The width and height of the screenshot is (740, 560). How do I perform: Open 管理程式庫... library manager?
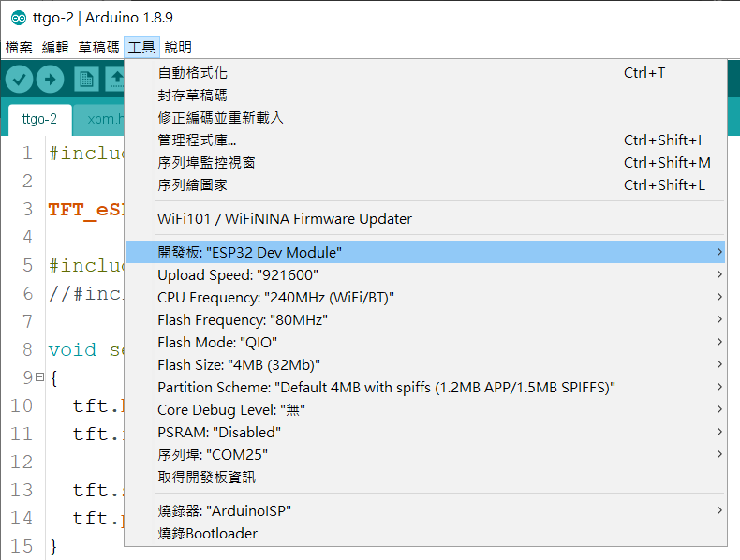pos(425,140)
